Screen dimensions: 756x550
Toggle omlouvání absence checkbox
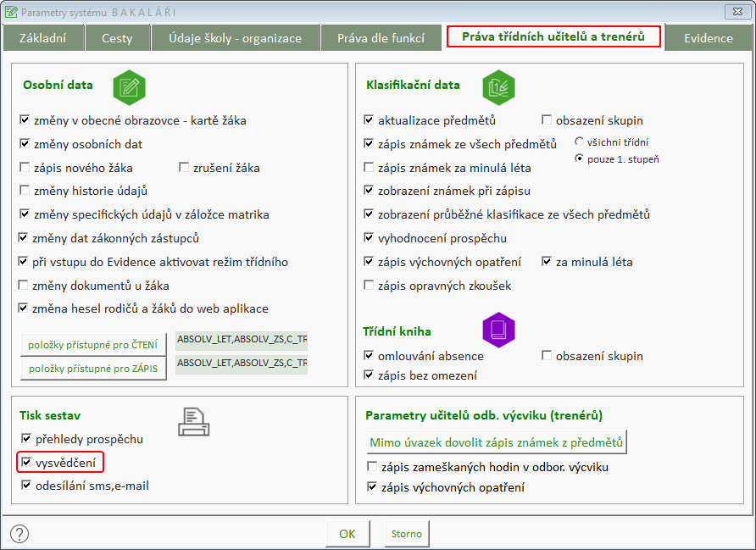point(369,356)
